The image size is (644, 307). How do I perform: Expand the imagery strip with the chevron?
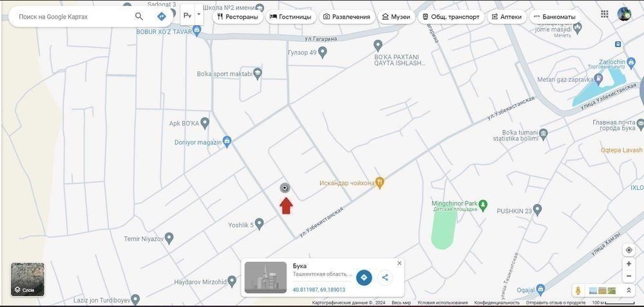[x=629, y=291]
